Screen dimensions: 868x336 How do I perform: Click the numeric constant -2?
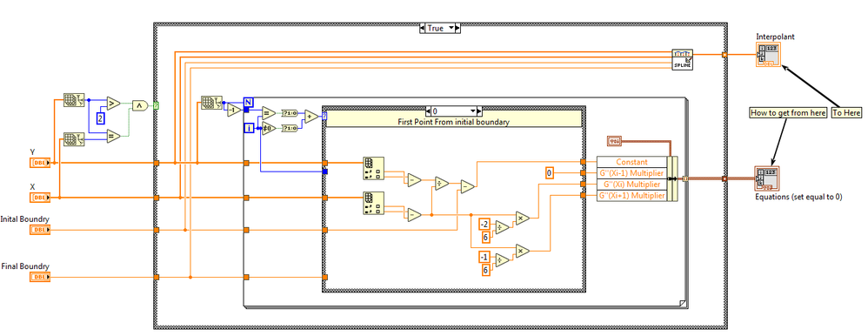click(484, 224)
